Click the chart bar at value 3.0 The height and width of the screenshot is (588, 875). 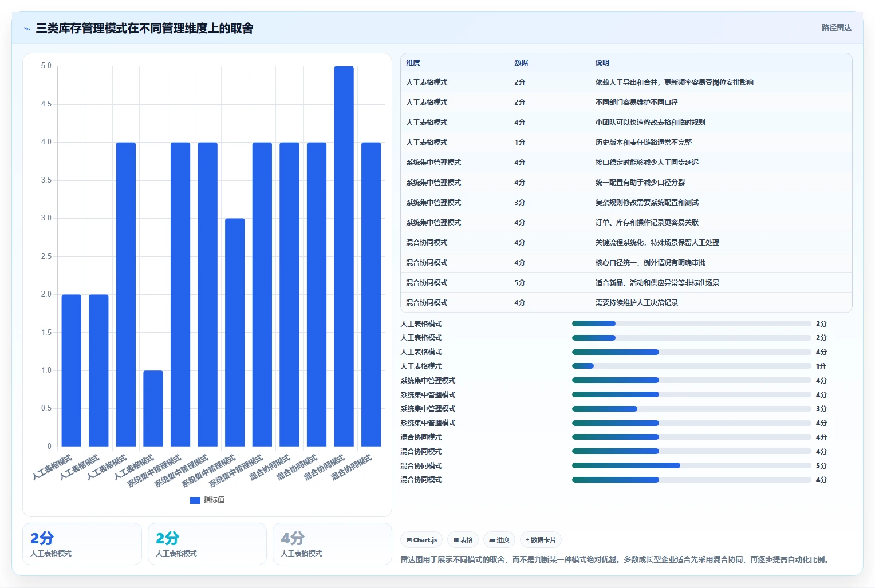pos(235,333)
